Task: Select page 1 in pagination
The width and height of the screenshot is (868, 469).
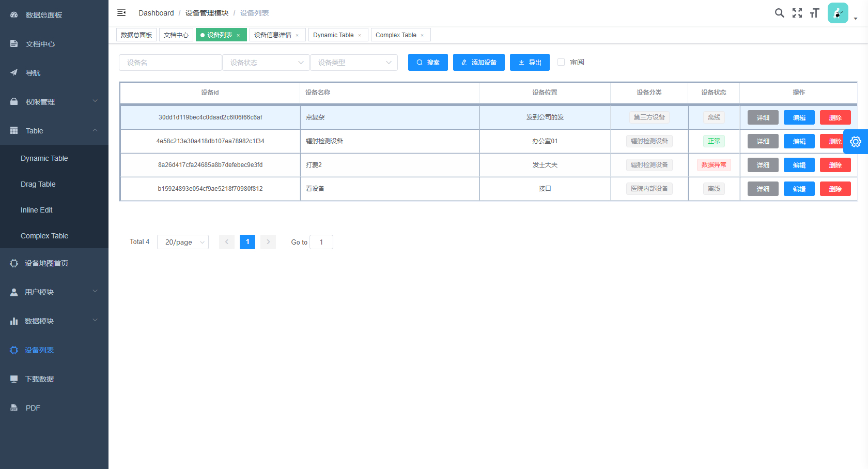Action: [x=247, y=242]
